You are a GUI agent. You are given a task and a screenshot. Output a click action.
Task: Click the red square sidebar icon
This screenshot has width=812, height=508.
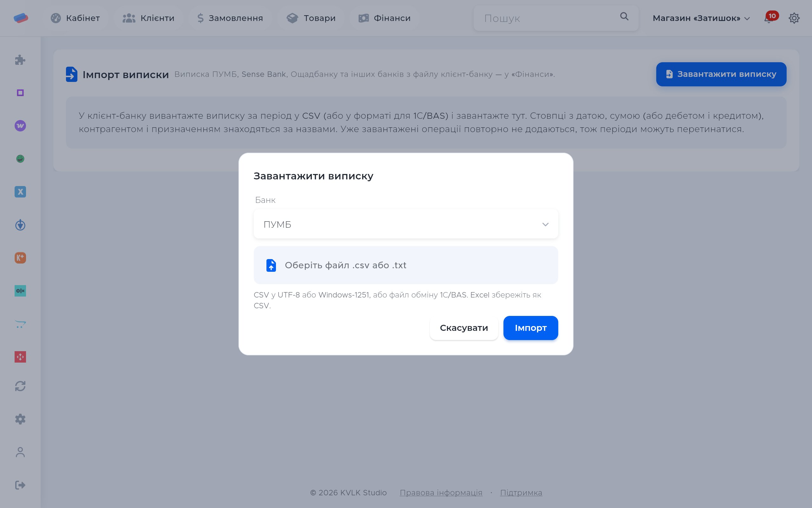[x=20, y=357]
